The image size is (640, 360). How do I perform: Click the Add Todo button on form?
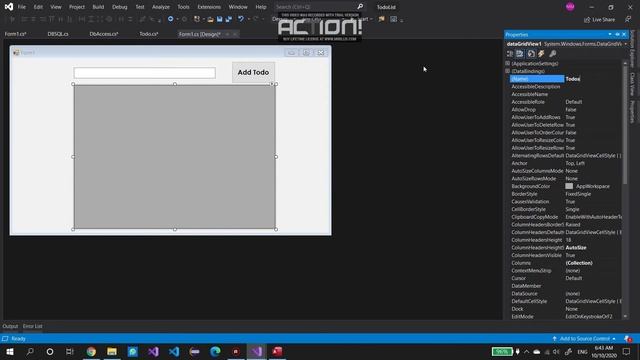click(x=253, y=72)
